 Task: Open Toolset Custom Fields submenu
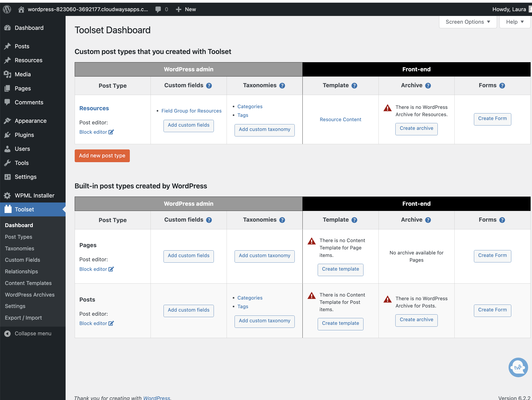22,260
